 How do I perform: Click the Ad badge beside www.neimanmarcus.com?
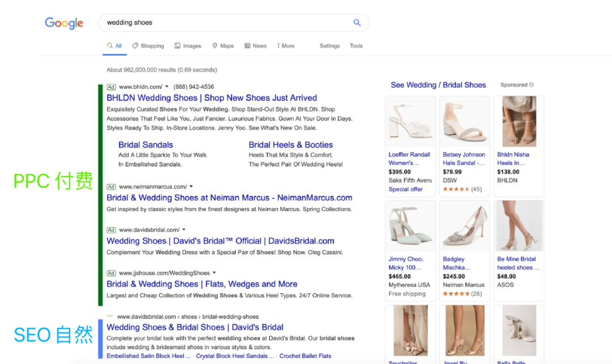[x=111, y=187]
